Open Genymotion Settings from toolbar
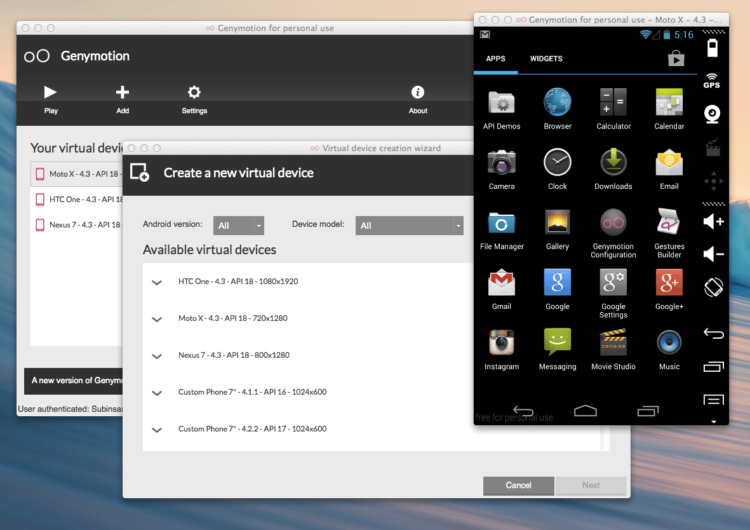The image size is (750, 530). [x=194, y=99]
